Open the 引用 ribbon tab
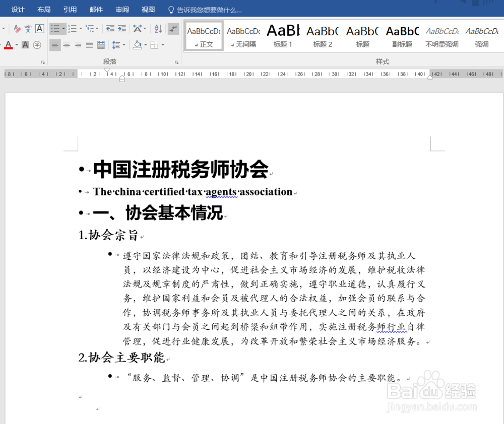Screen dimensions: 504x424 (x=70, y=10)
